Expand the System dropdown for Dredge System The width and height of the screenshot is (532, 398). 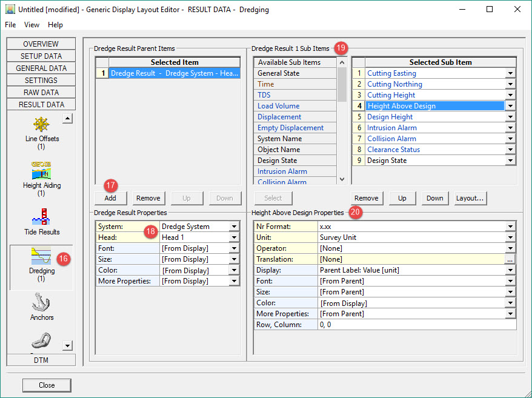click(234, 227)
